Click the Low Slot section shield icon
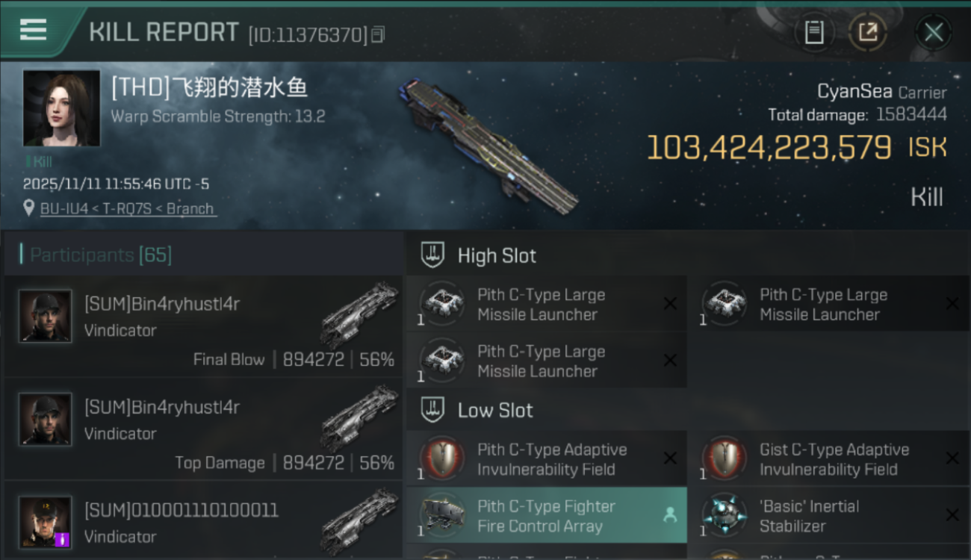 click(x=433, y=410)
